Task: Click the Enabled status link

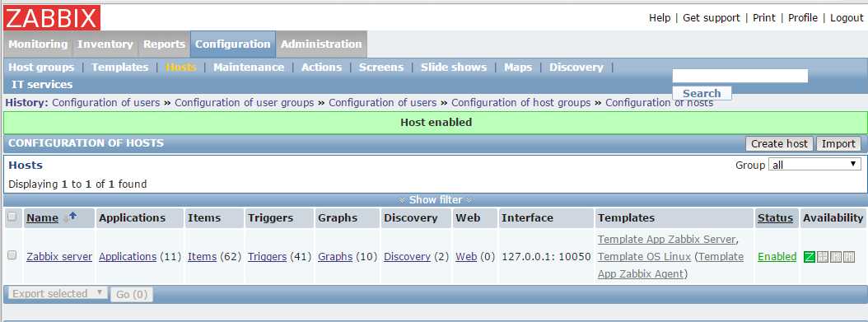Action: pyautogui.click(x=777, y=257)
